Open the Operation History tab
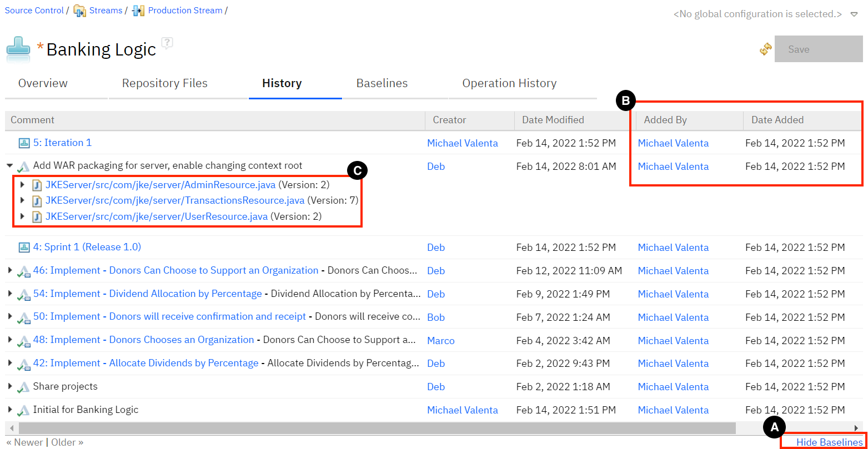 click(509, 83)
